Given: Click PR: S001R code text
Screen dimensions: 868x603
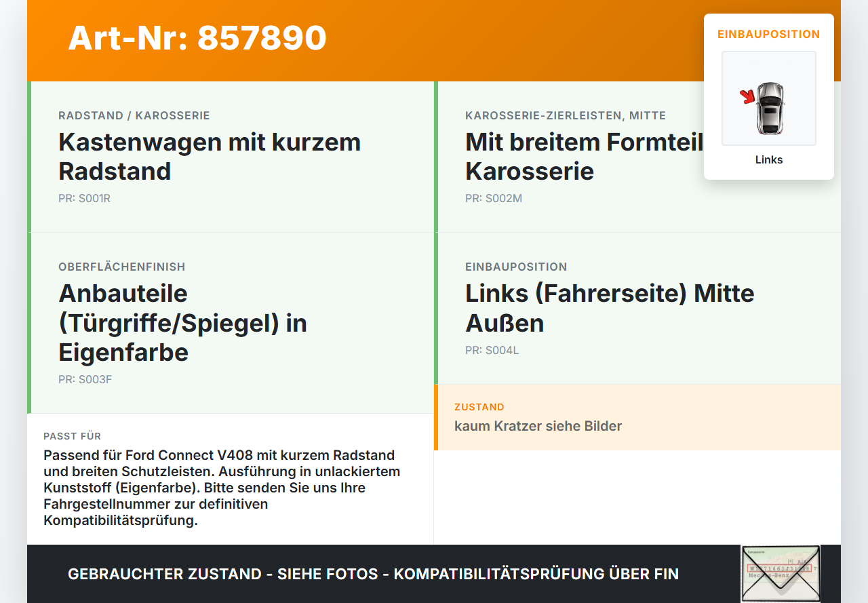Looking at the screenshot, I should [84, 199].
